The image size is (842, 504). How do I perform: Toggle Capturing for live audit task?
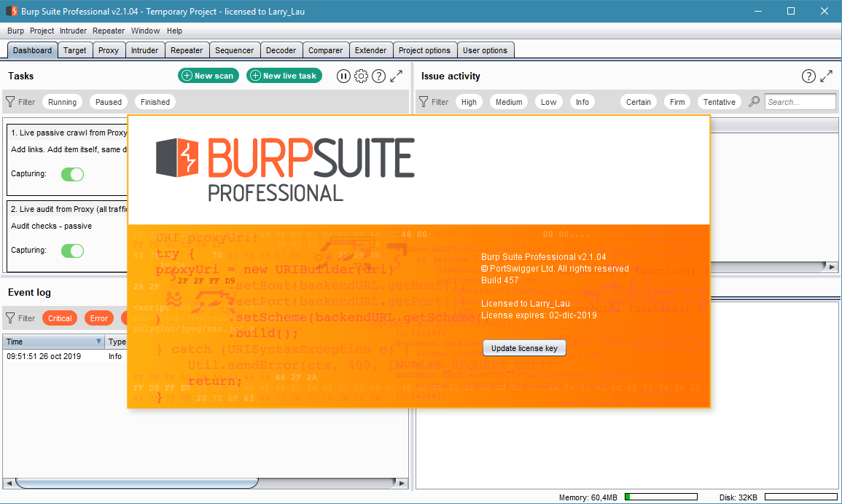(x=72, y=251)
